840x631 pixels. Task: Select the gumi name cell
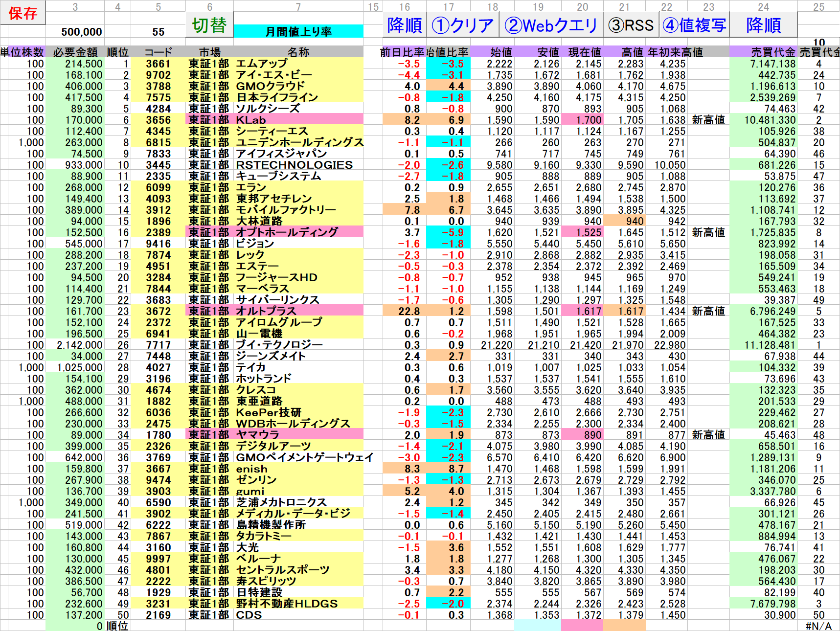click(298, 491)
